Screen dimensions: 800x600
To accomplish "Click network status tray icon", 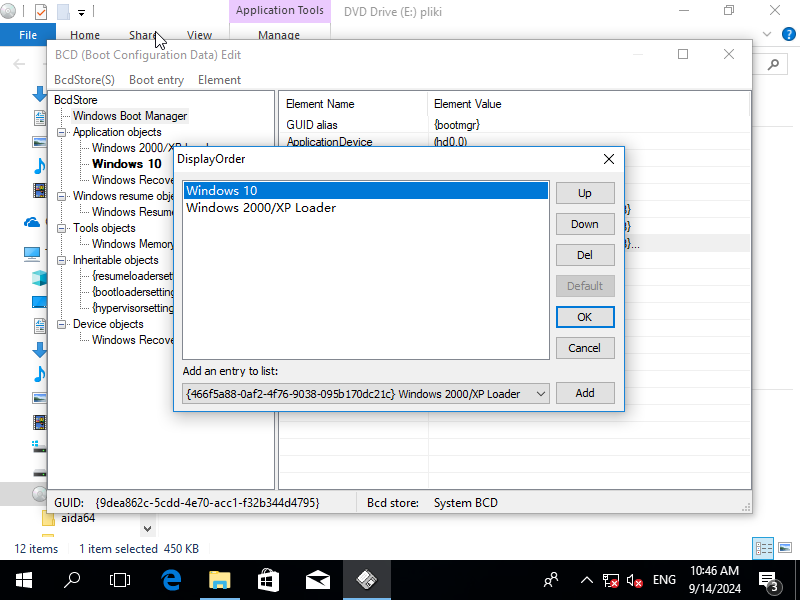I will click(x=611, y=580).
